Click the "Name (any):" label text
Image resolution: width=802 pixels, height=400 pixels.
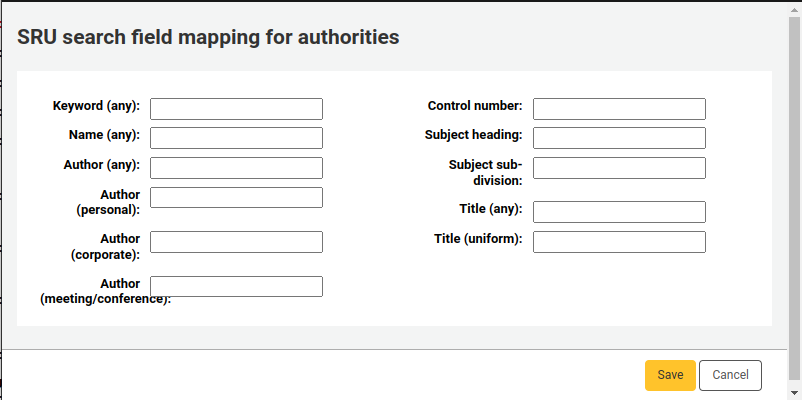pos(104,135)
